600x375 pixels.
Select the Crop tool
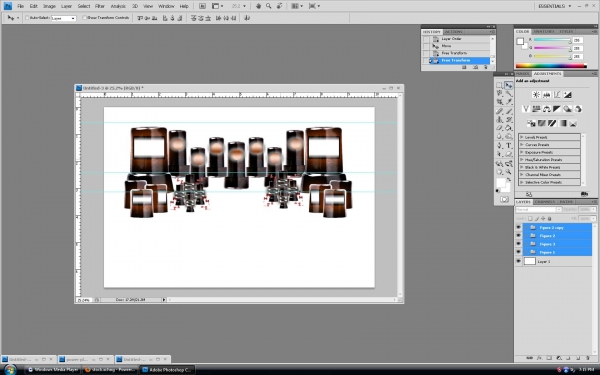499,102
